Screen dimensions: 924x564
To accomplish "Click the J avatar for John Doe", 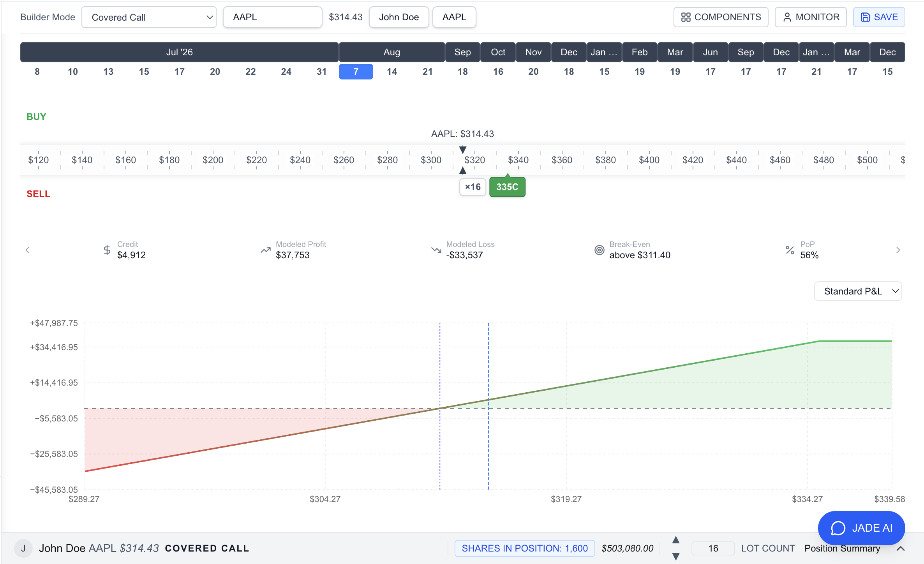I will tap(23, 548).
